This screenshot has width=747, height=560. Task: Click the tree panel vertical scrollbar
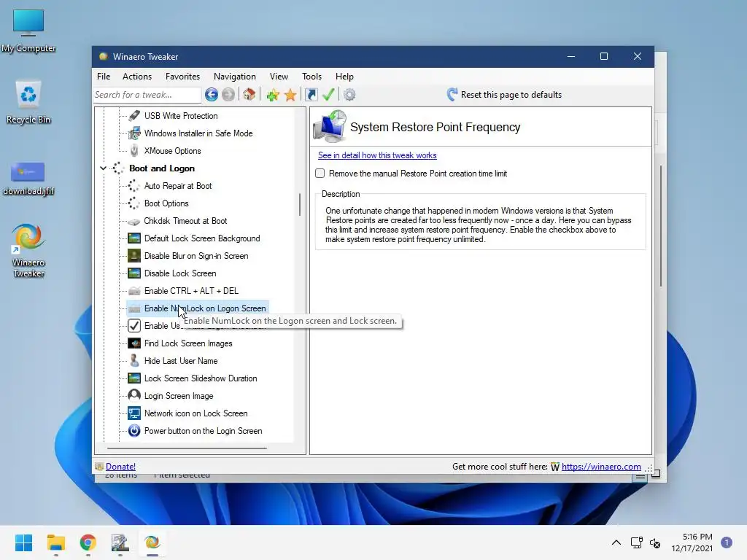(300, 204)
